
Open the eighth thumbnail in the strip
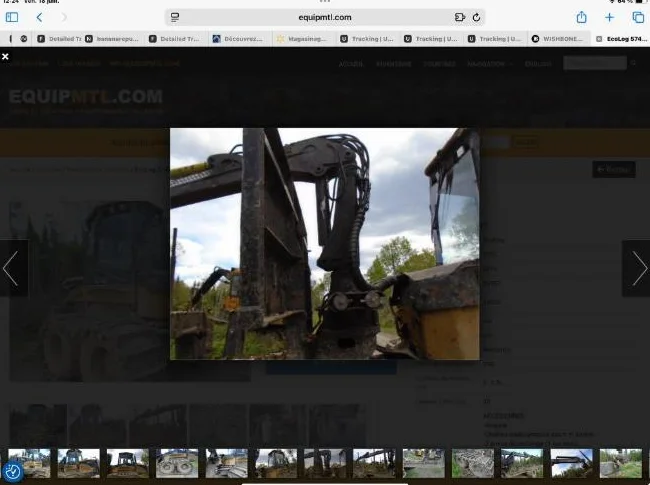point(374,463)
